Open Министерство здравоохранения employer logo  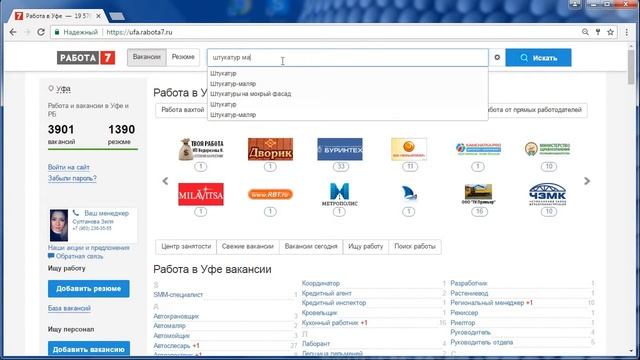click(x=547, y=149)
